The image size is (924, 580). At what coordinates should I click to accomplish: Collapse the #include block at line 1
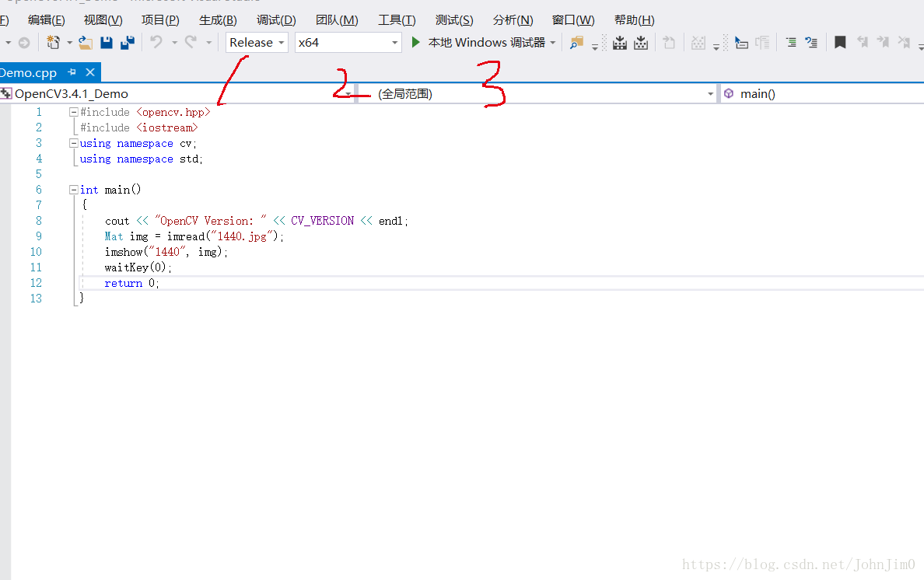click(x=74, y=112)
